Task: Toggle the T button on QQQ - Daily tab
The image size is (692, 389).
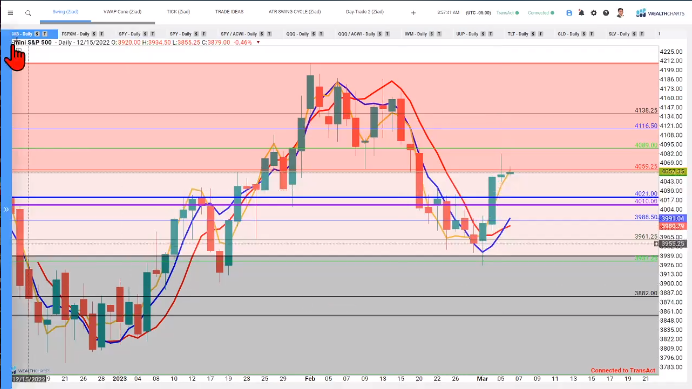Action: pos(321,34)
